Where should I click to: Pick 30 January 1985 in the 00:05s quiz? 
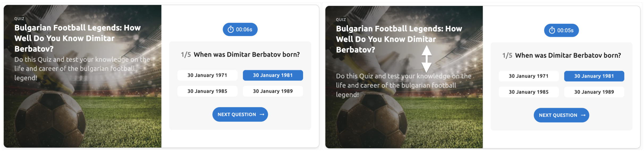(528, 92)
